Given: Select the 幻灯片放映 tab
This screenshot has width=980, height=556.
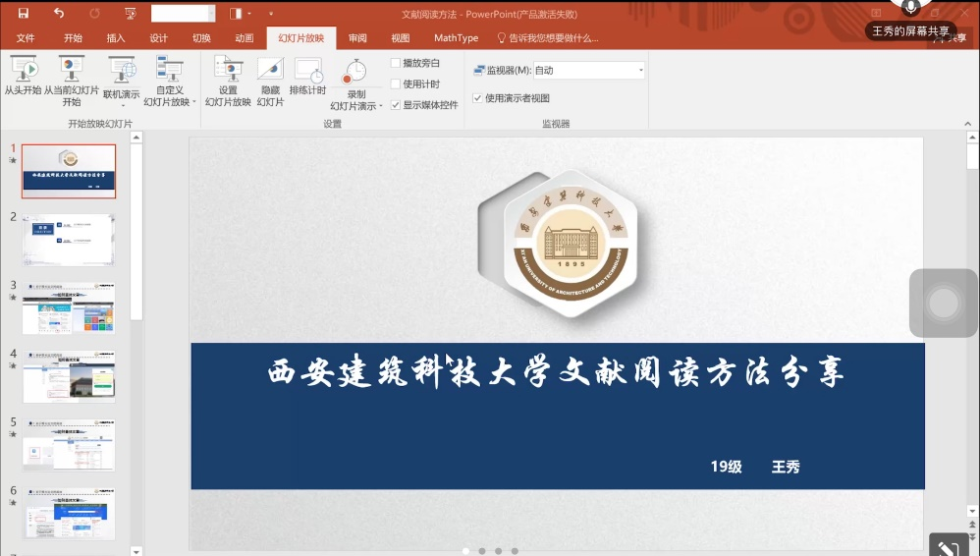Looking at the screenshot, I should pos(301,38).
